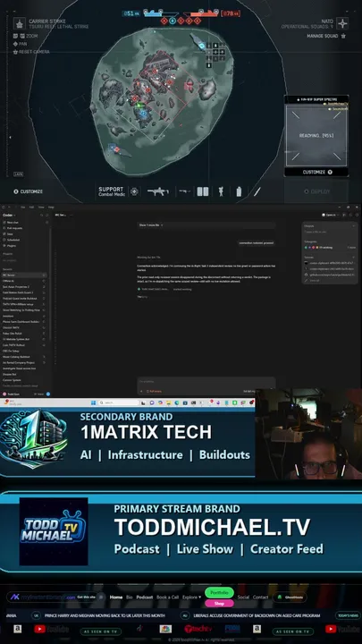362x644 pixels.
Task: Click the Windows Start button on taskbar
Action: (93, 402)
